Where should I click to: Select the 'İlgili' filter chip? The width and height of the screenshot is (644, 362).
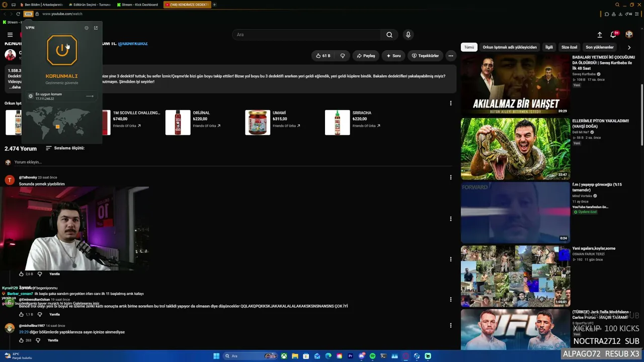pos(549,47)
